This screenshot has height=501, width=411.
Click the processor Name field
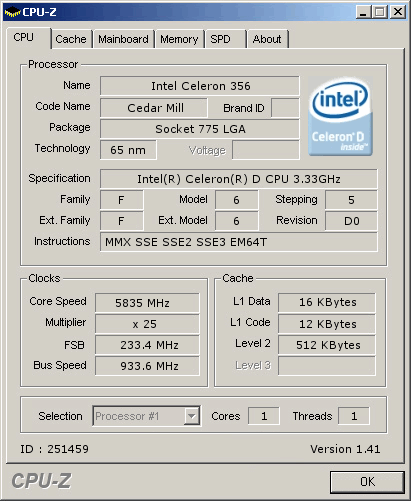(200, 86)
